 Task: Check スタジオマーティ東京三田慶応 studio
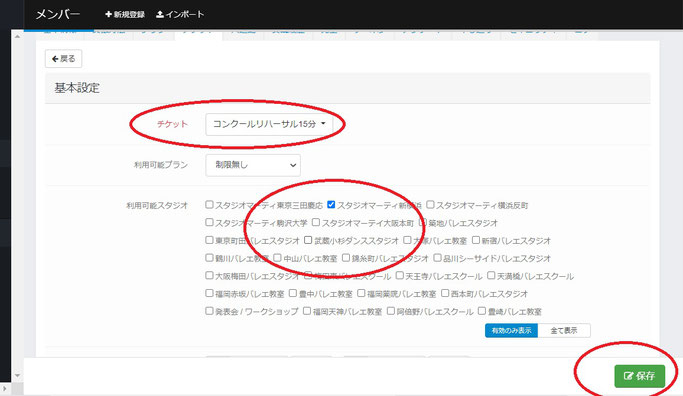coord(210,204)
